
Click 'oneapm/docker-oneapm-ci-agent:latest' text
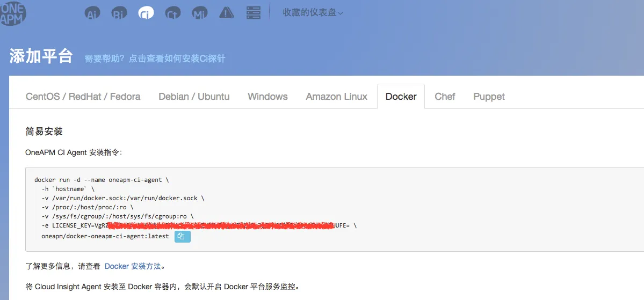105,236
